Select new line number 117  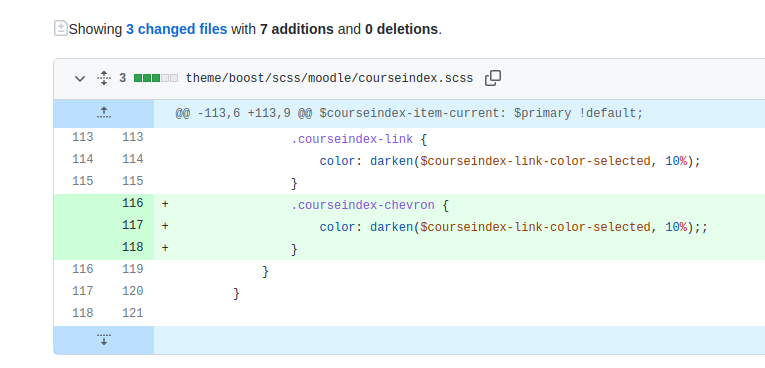point(133,225)
